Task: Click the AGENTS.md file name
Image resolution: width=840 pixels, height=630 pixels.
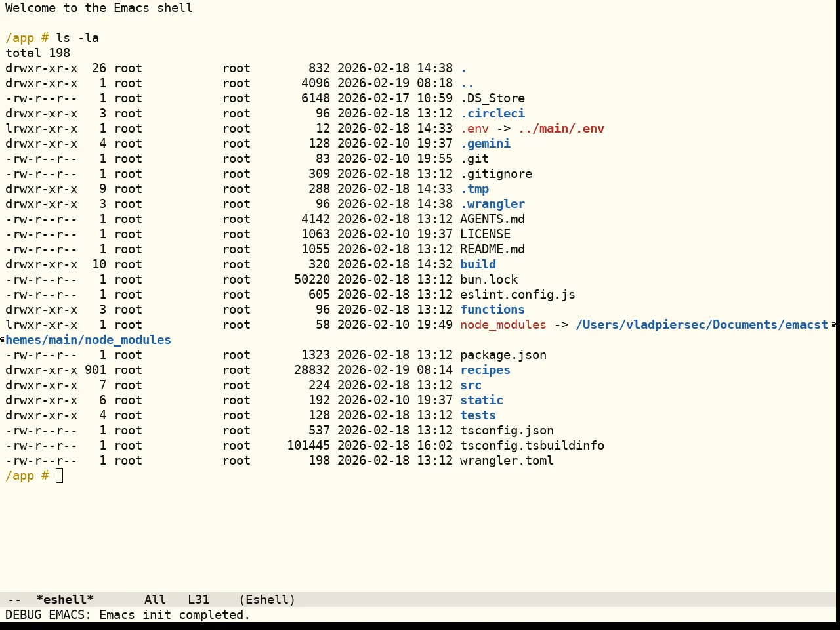Action: click(x=492, y=219)
